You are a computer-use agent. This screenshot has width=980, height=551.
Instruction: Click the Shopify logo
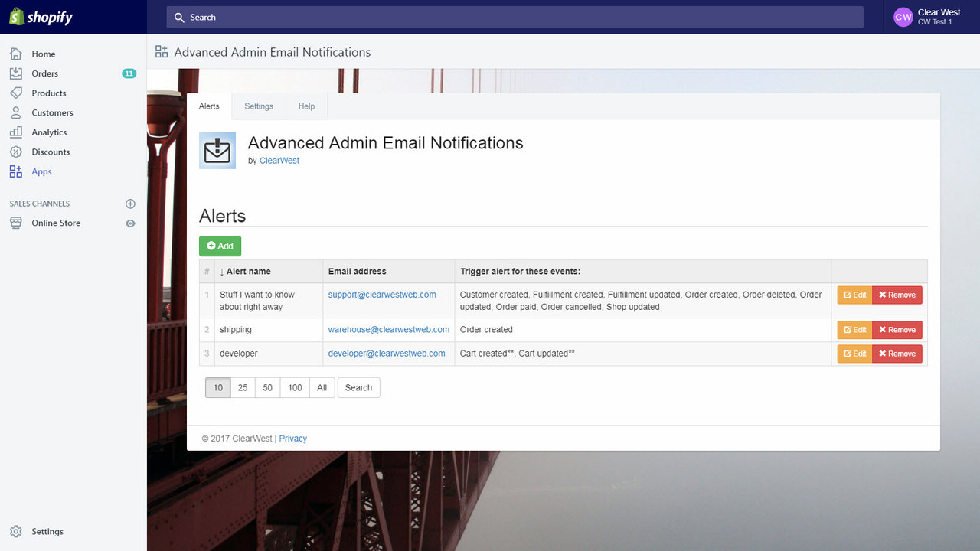pyautogui.click(x=41, y=17)
